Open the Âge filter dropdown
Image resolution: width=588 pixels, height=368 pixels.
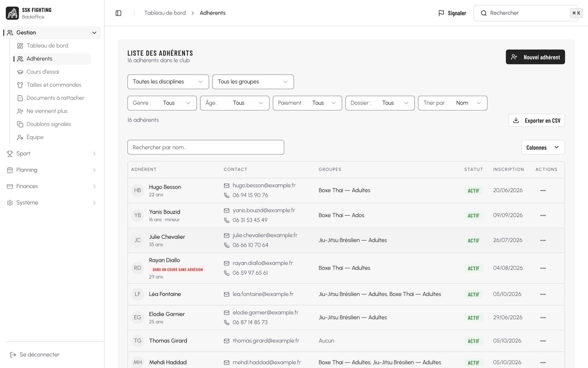tap(235, 103)
